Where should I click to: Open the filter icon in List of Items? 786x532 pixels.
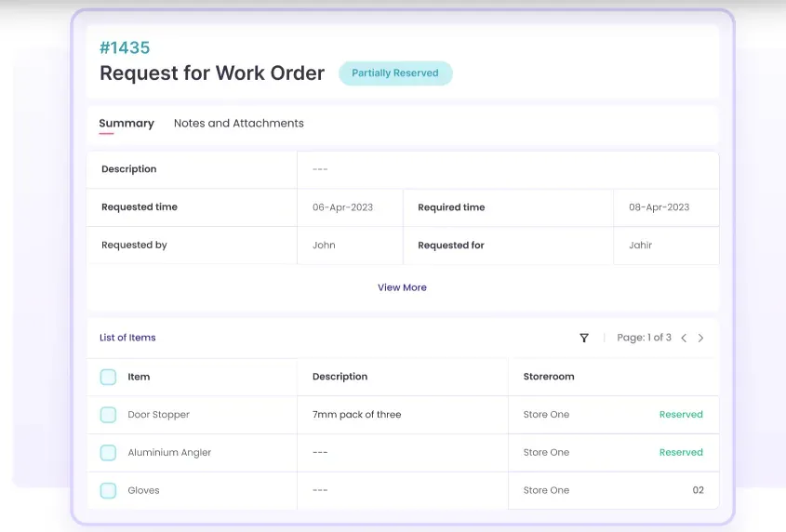[x=584, y=338]
